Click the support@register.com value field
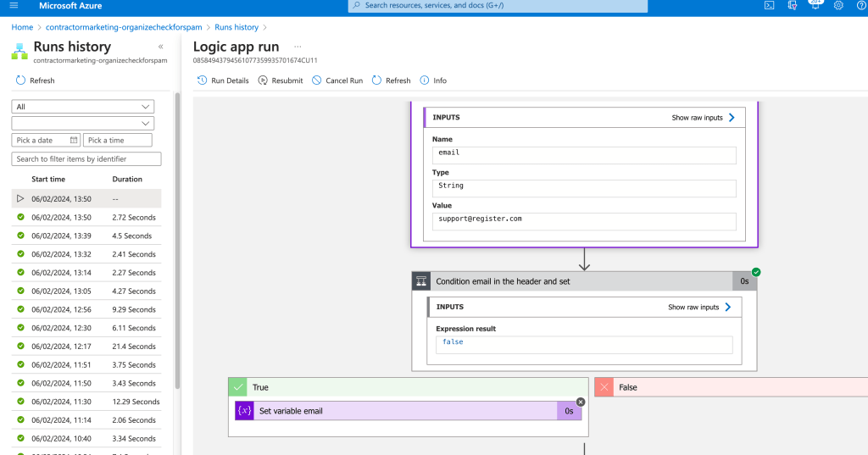 pyautogui.click(x=584, y=221)
